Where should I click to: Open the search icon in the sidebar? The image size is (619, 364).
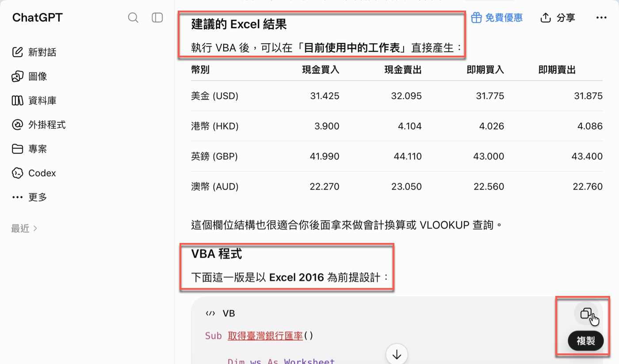[133, 18]
